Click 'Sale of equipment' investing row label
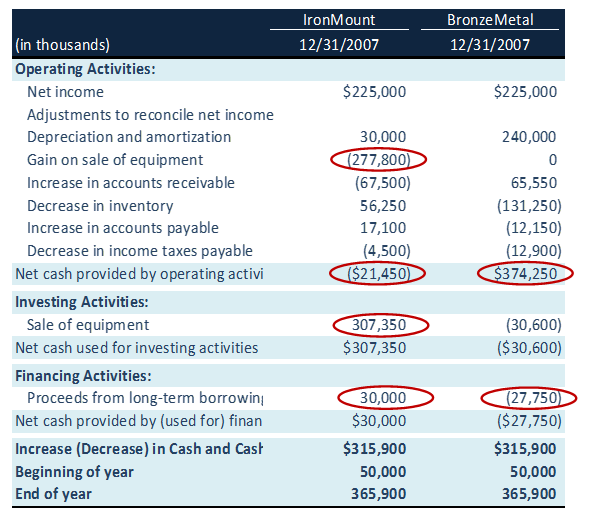Screen dimensions: 591x515 point(88,325)
